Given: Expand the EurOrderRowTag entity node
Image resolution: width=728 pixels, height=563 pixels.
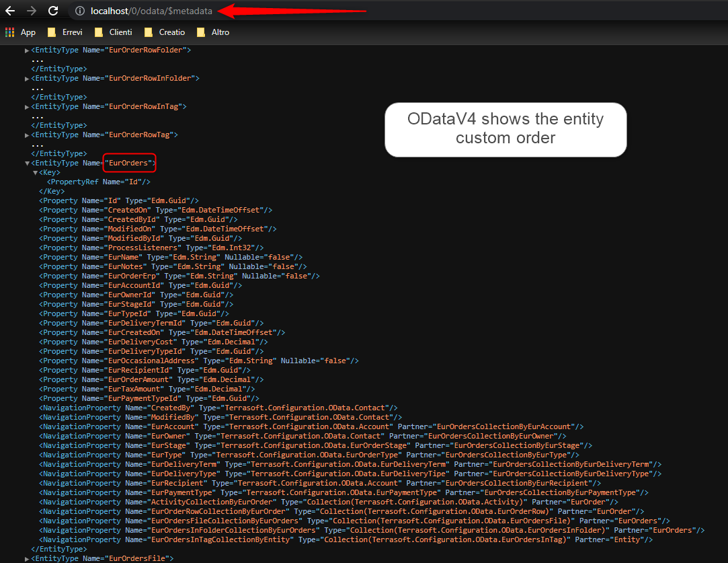Looking at the screenshot, I should click(x=27, y=135).
